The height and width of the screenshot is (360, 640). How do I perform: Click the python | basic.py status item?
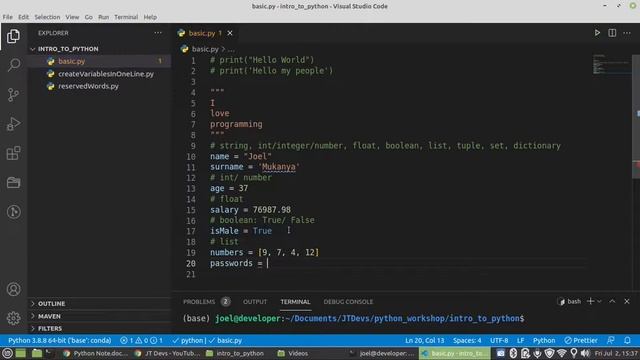207,340
